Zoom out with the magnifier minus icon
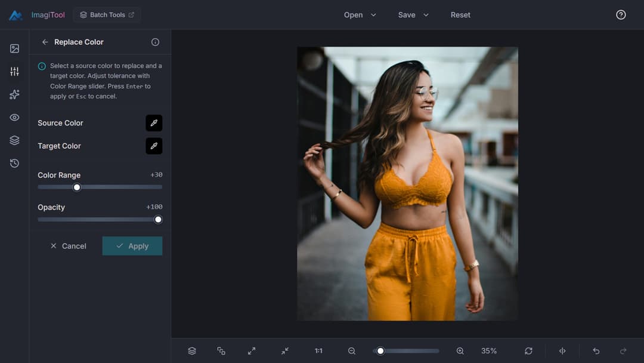The width and height of the screenshot is (644, 363). click(x=352, y=350)
